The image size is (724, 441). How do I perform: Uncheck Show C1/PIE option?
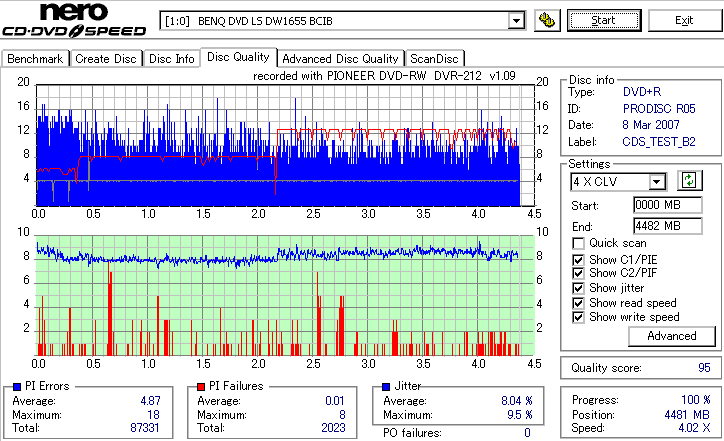click(x=578, y=260)
